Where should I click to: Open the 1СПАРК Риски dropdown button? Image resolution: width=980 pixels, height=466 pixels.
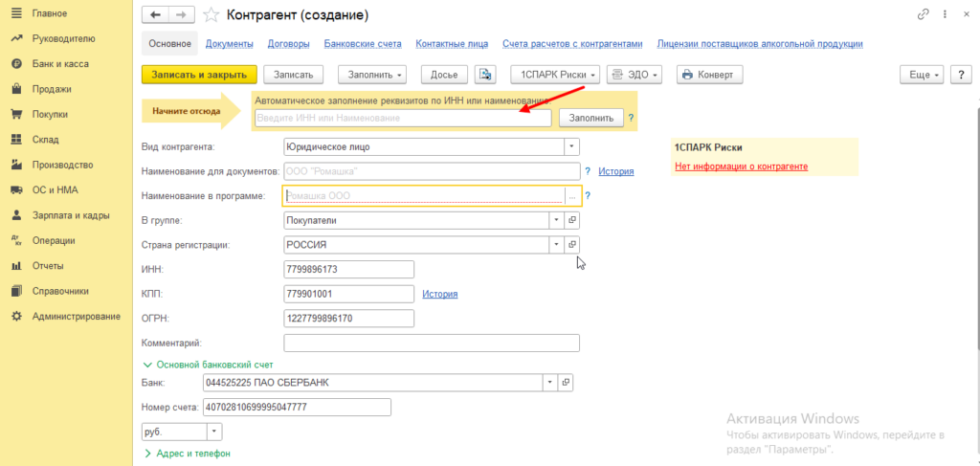pos(556,75)
